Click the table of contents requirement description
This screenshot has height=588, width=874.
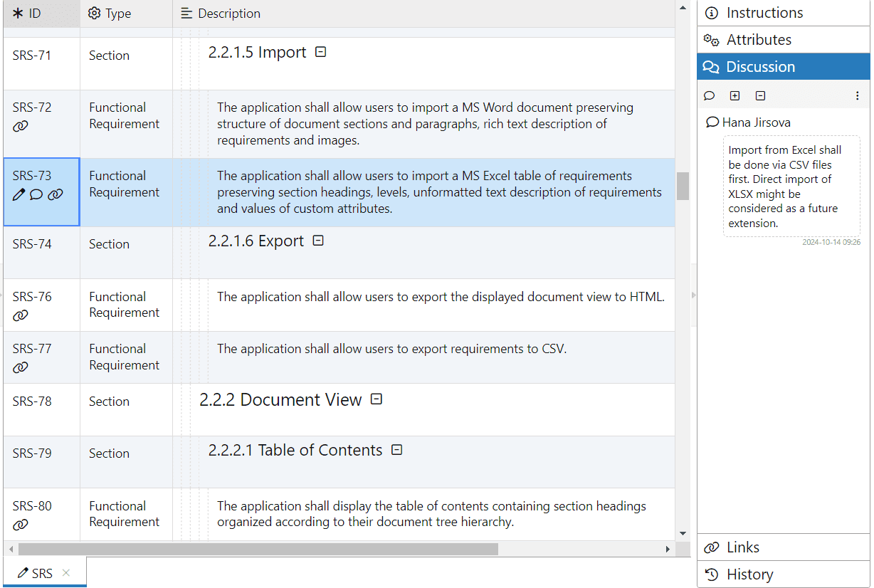[x=431, y=514]
